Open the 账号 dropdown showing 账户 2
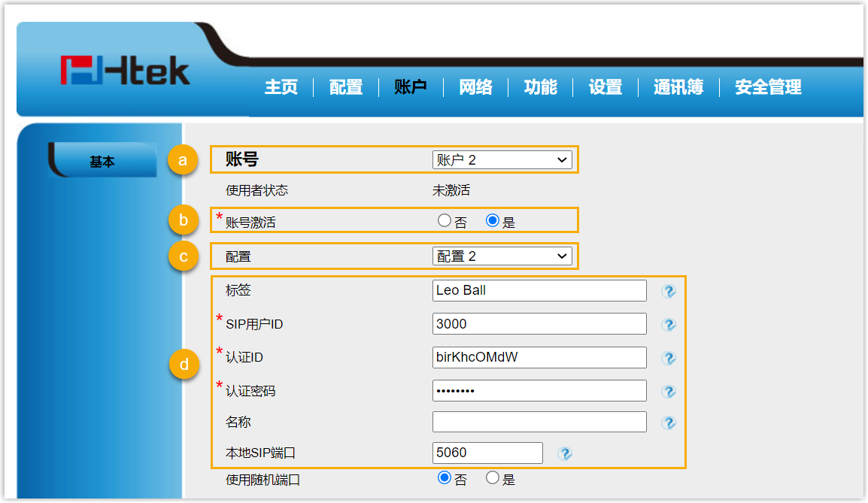Viewport: 868px width, 503px height. [x=502, y=160]
